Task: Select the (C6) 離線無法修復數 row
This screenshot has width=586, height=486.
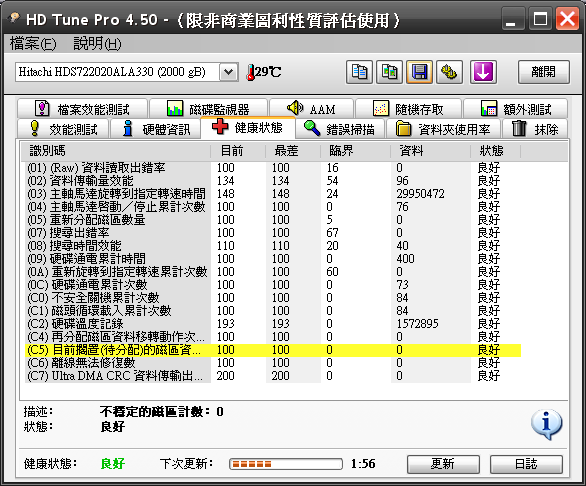Action: (273, 363)
